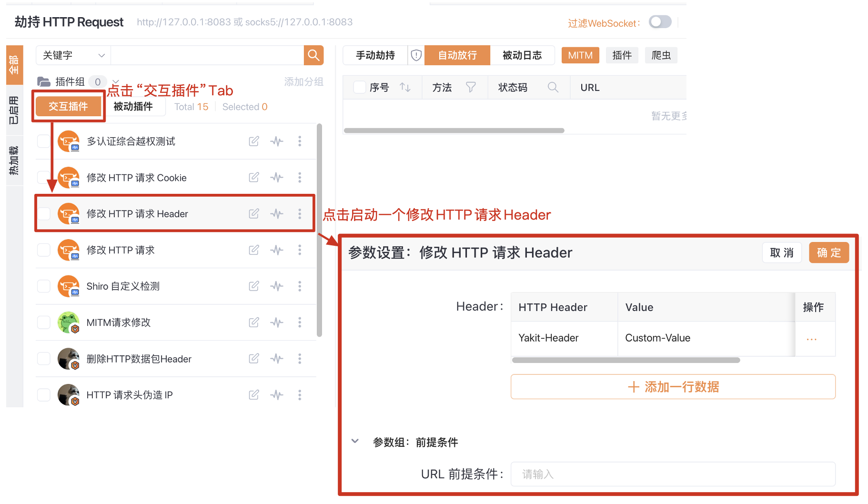Click the 添加一行数据 button

point(673,386)
